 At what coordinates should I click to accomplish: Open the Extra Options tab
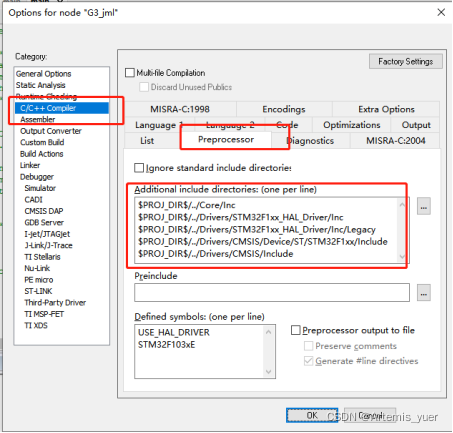386,109
